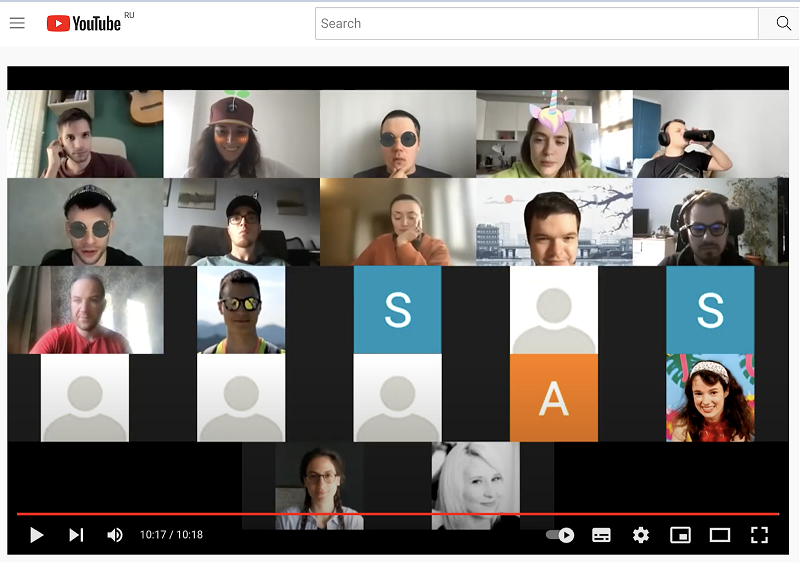This screenshot has height=564, width=800.
Task: Open the video settings gear
Action: pos(641,535)
